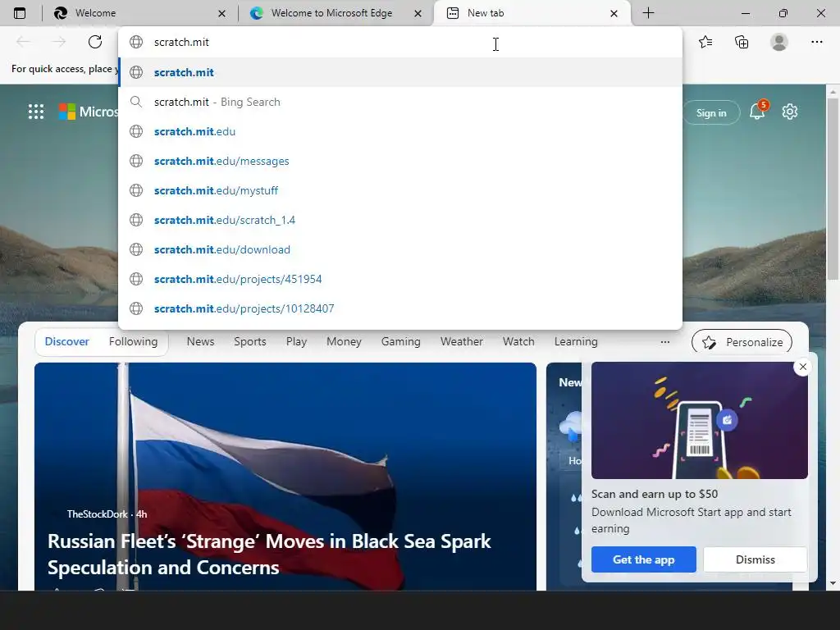This screenshot has height=630, width=840.
Task: Click the browser refresh button
Action: point(95,42)
